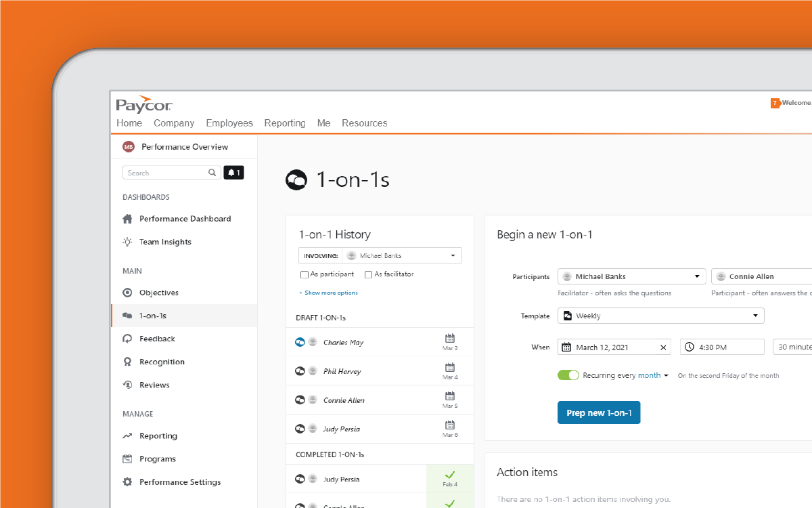Click the MB user avatar in sidebar
The width and height of the screenshot is (812, 508).
pyautogui.click(x=129, y=146)
